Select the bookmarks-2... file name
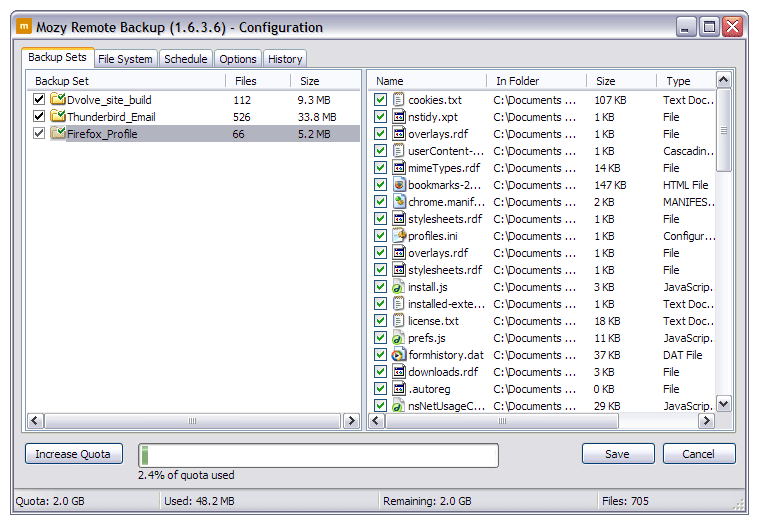759x525 pixels. pos(444,185)
